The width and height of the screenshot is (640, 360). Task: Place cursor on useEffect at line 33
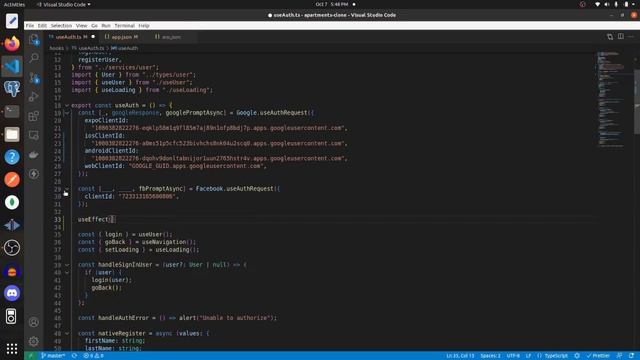click(93, 220)
